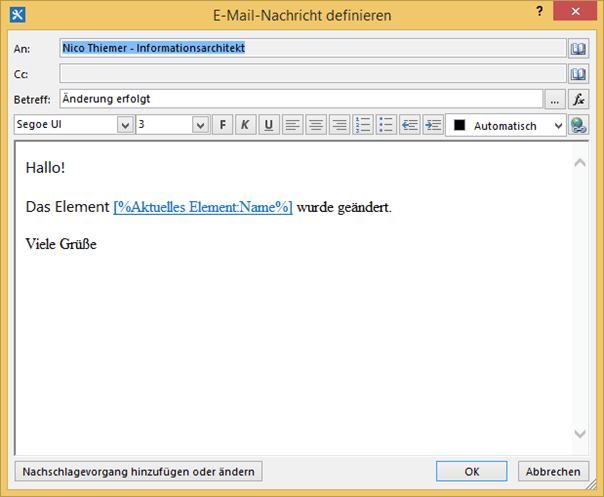Image resolution: width=604 pixels, height=497 pixels.
Task: Click the ellipsis button next to Betreff
Action: click(x=555, y=99)
